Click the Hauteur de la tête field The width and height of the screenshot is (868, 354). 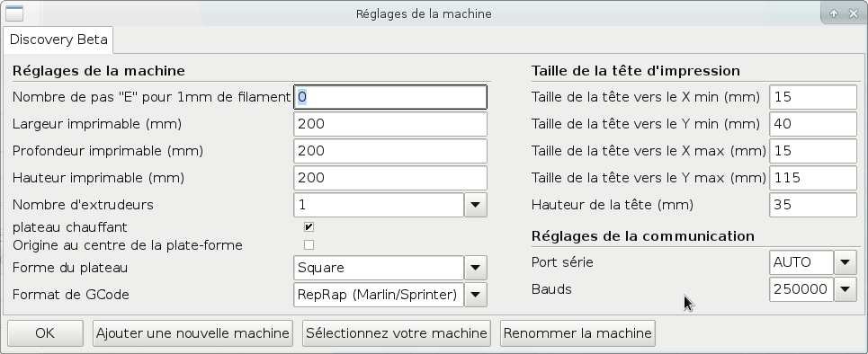pos(813,205)
